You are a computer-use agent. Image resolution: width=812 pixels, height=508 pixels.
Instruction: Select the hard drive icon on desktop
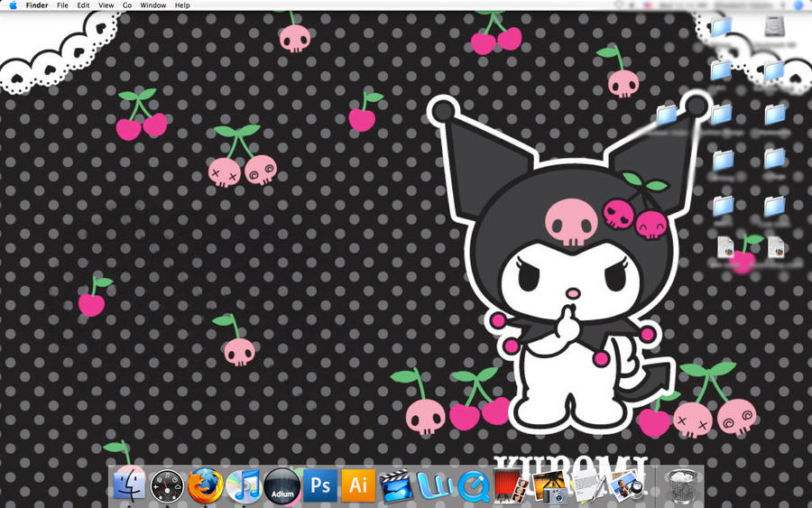coord(775,26)
